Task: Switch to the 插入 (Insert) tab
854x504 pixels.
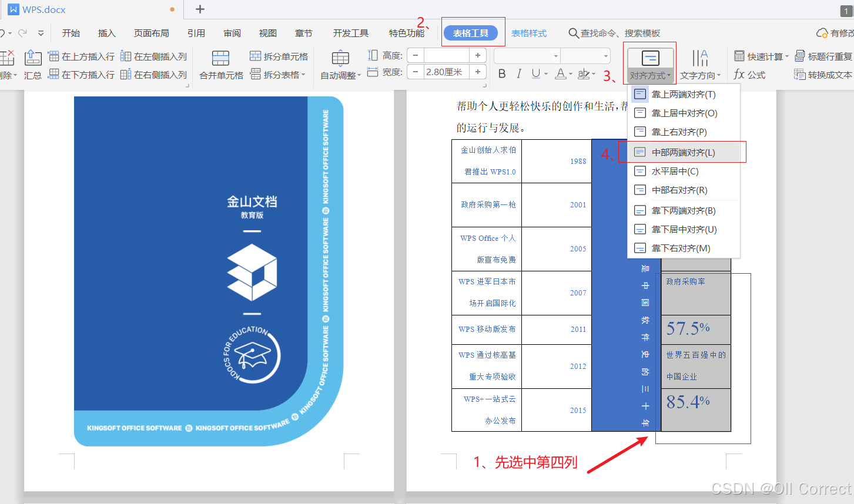Action: click(106, 33)
